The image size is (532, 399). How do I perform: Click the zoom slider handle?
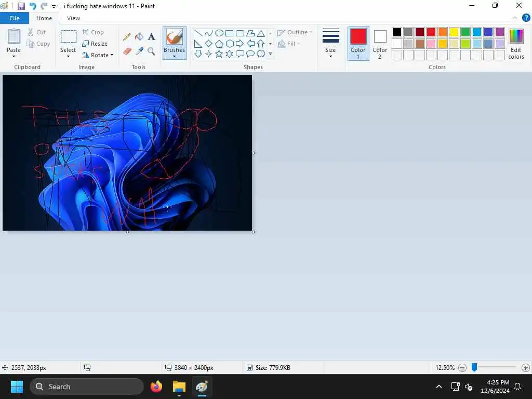[x=474, y=367]
